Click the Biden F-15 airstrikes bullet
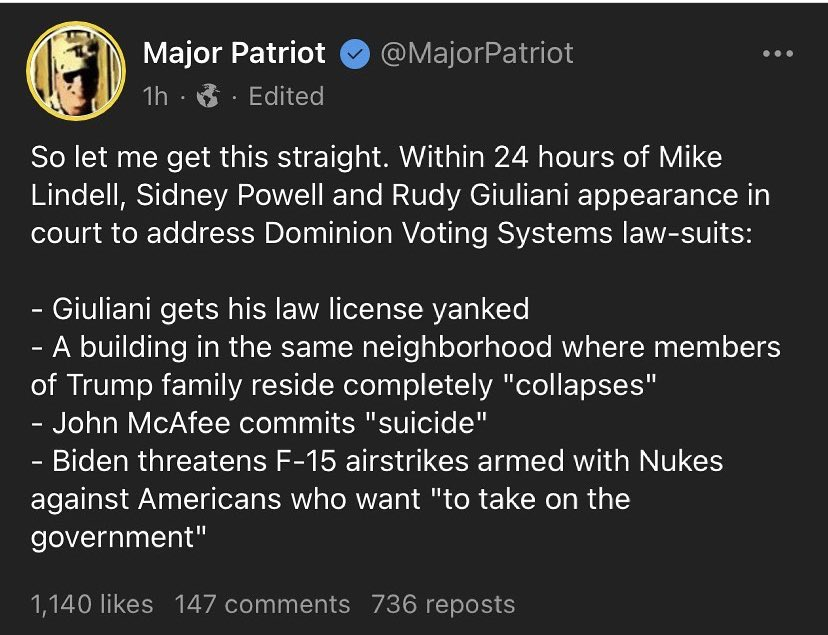Image resolution: width=828 pixels, height=635 pixels. click(x=377, y=461)
